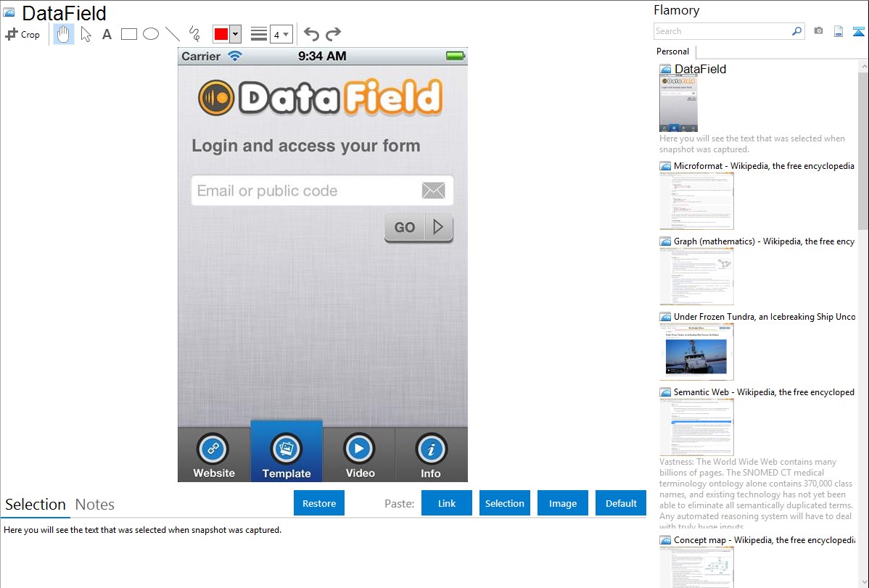Screen dimensions: 869x588
Task: Click the blue upward triangle icon
Action: pos(858,31)
